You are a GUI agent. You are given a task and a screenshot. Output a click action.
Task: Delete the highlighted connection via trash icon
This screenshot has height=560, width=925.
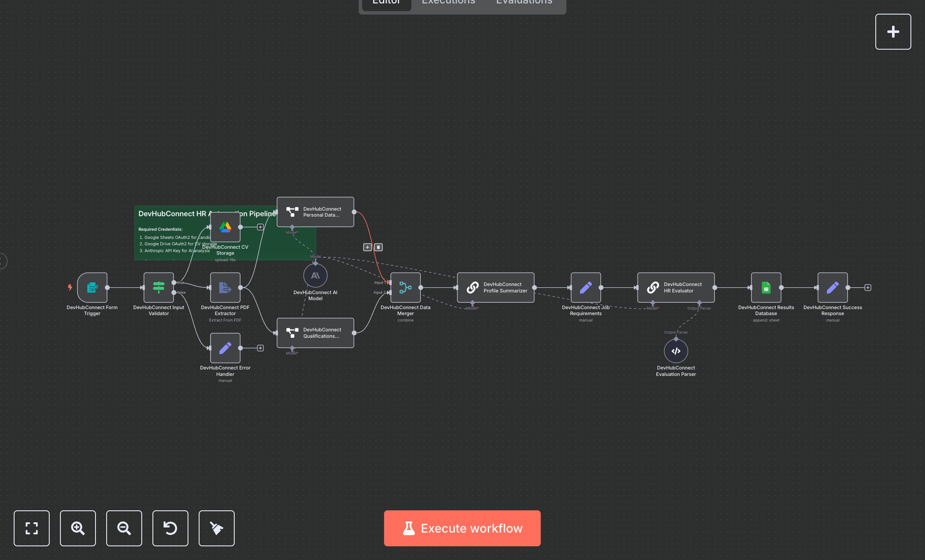(379, 247)
